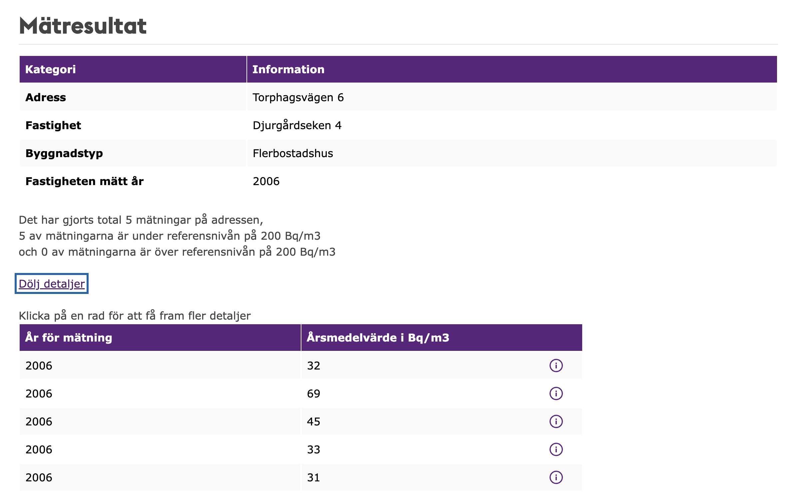
Task: Select the measurement value cell showing 31
Action: 313,478
